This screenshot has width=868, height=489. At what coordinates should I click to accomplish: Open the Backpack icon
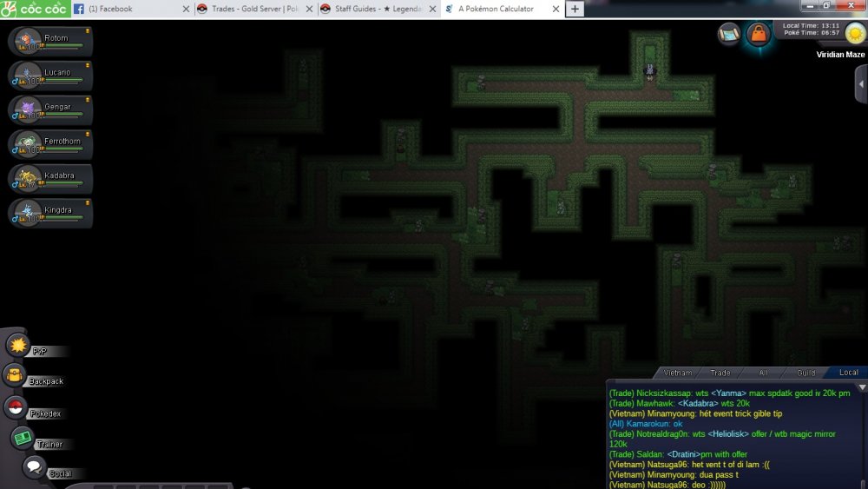click(15, 376)
